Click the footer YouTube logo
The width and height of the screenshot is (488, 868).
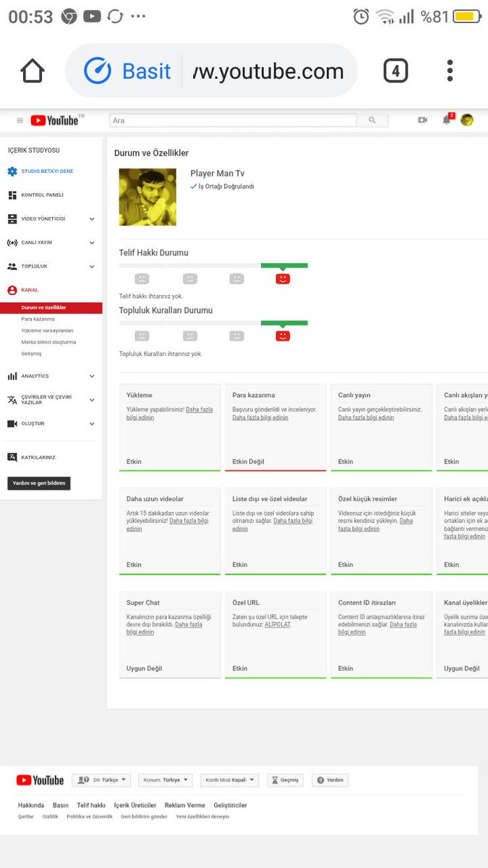click(40, 780)
